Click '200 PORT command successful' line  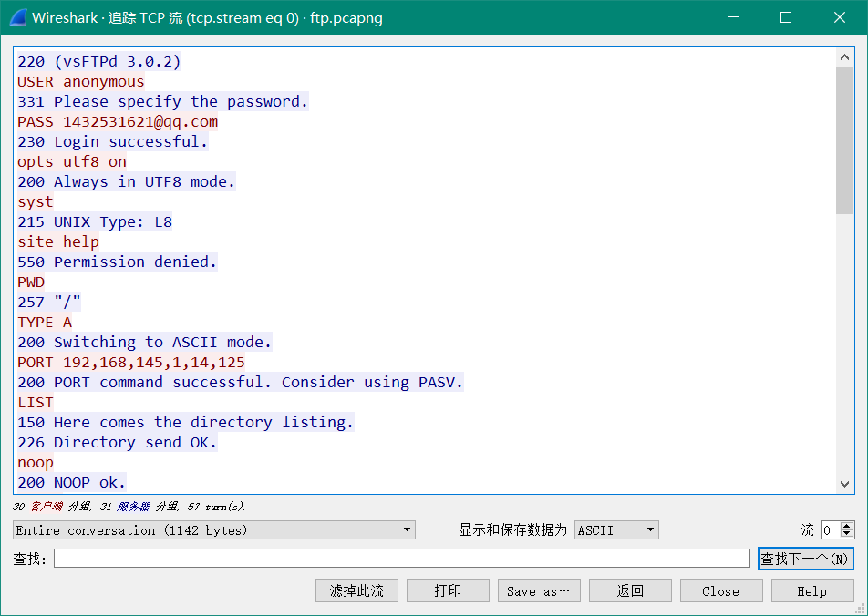(x=241, y=383)
